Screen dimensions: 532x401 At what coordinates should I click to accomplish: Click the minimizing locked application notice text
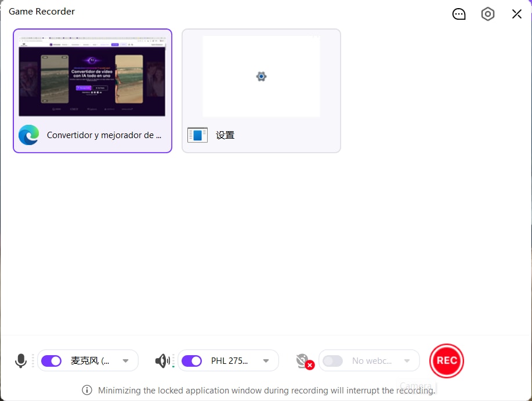click(266, 391)
